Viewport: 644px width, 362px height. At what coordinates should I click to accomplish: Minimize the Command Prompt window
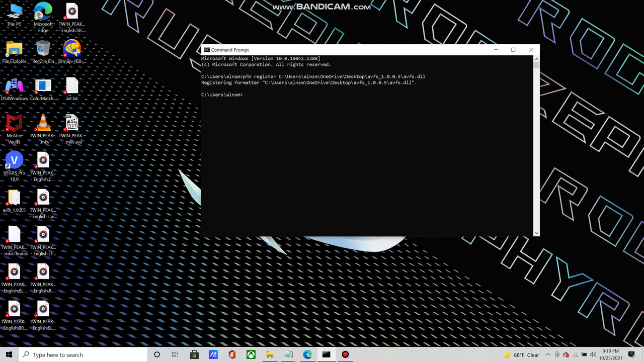496,50
